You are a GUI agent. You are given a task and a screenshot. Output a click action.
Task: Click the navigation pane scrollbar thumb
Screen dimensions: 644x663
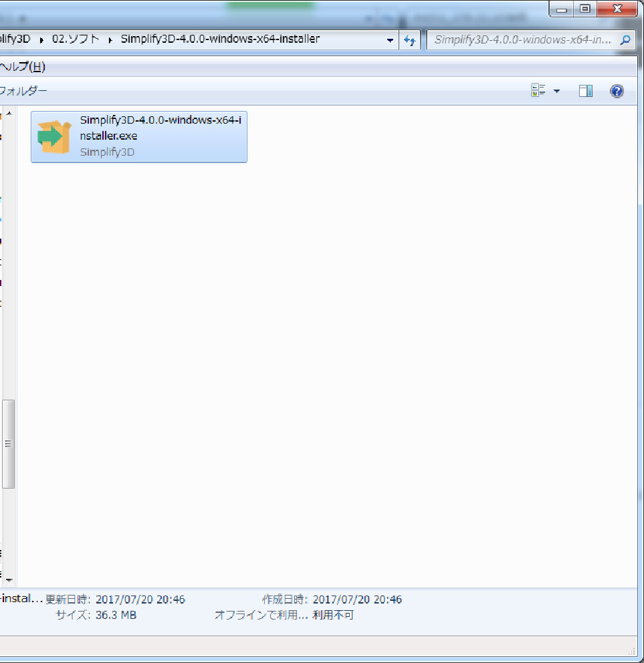pos(9,443)
